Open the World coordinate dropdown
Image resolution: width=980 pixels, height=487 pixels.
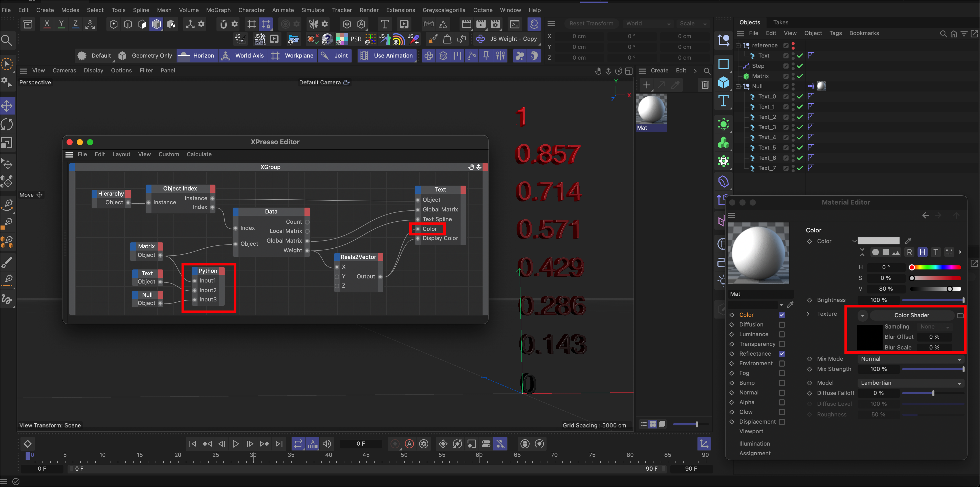tap(648, 24)
